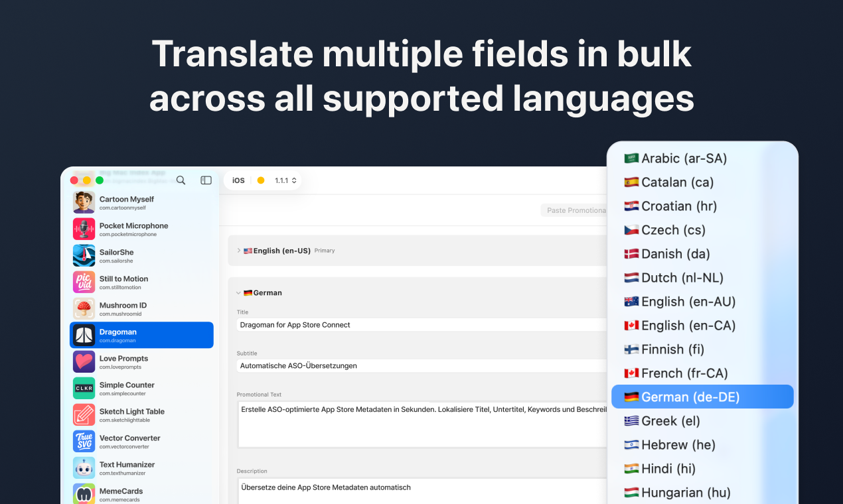
Task: Choose Dutch (nl-NL) language
Action: 702,278
